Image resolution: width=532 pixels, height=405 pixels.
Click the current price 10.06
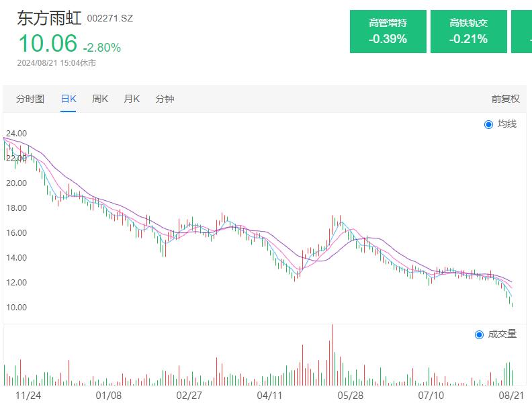point(48,44)
